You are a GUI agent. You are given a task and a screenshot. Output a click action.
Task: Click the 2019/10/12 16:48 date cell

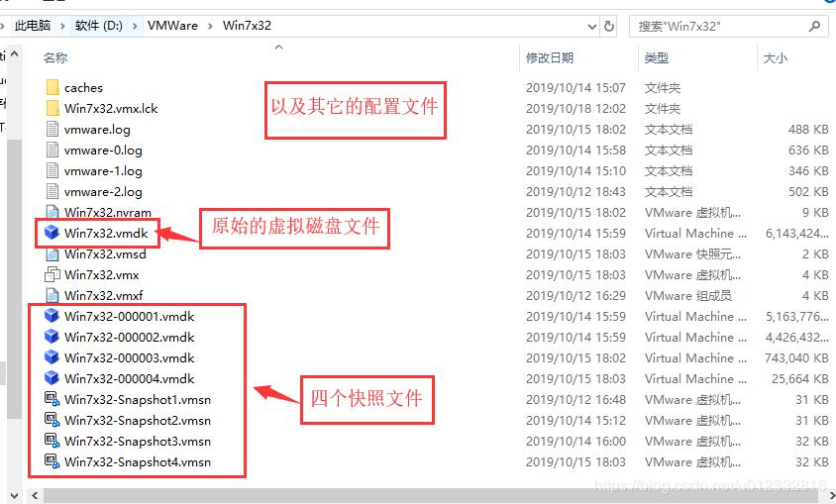(x=575, y=400)
